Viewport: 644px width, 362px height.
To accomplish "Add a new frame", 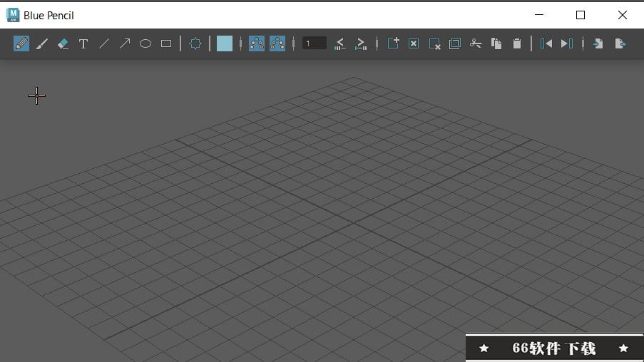I will tap(393, 43).
